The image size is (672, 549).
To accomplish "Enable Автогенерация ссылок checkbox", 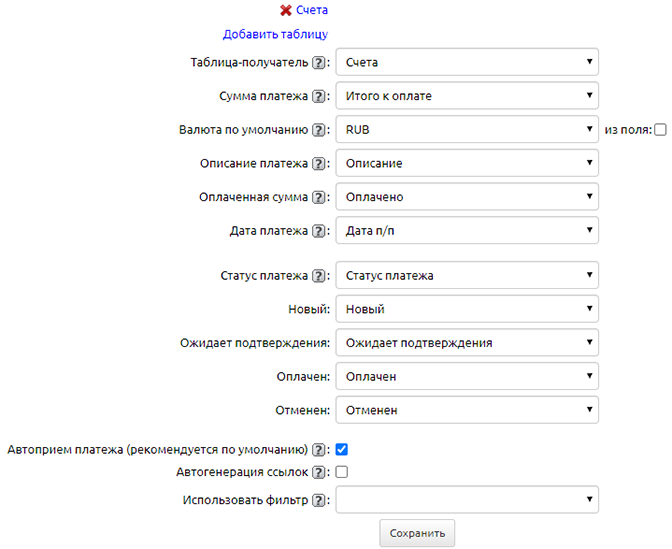I will tap(342, 472).
